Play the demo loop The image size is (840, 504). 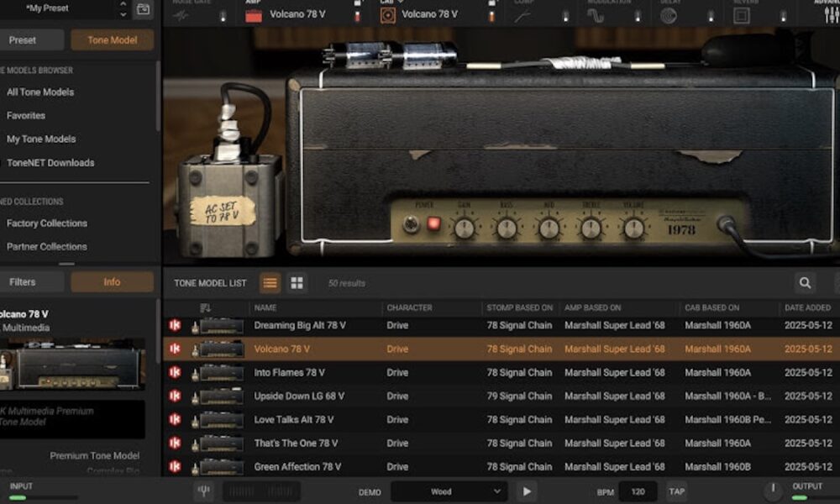click(527, 491)
